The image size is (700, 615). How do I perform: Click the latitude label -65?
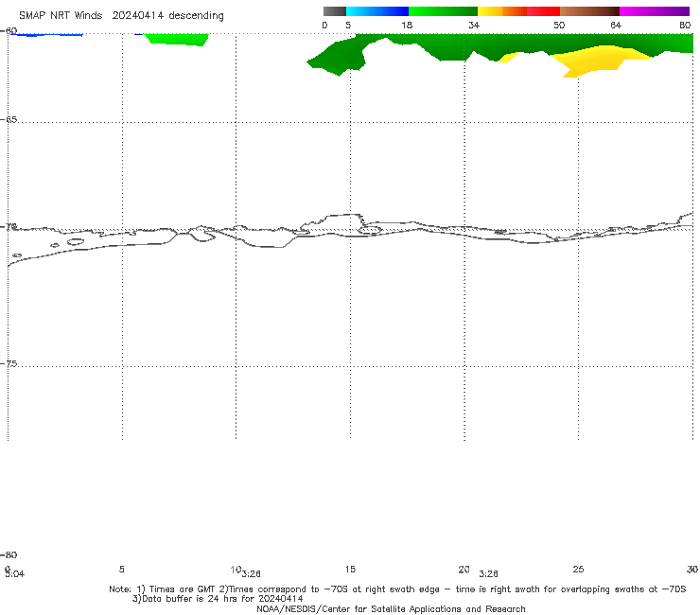click(9, 120)
